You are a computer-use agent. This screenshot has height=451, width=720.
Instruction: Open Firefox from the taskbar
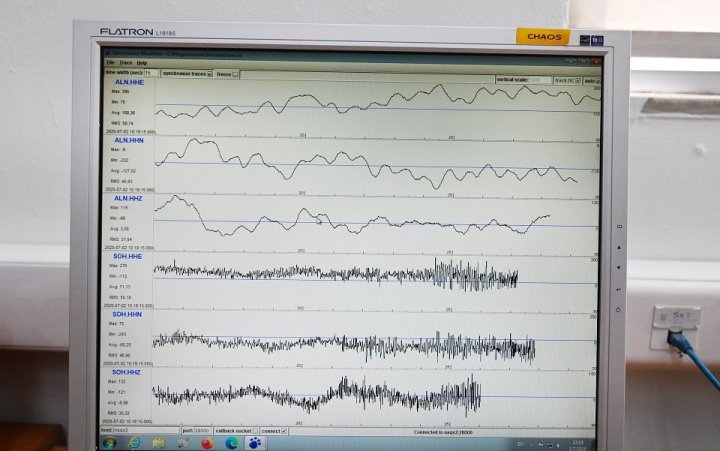tap(207, 442)
